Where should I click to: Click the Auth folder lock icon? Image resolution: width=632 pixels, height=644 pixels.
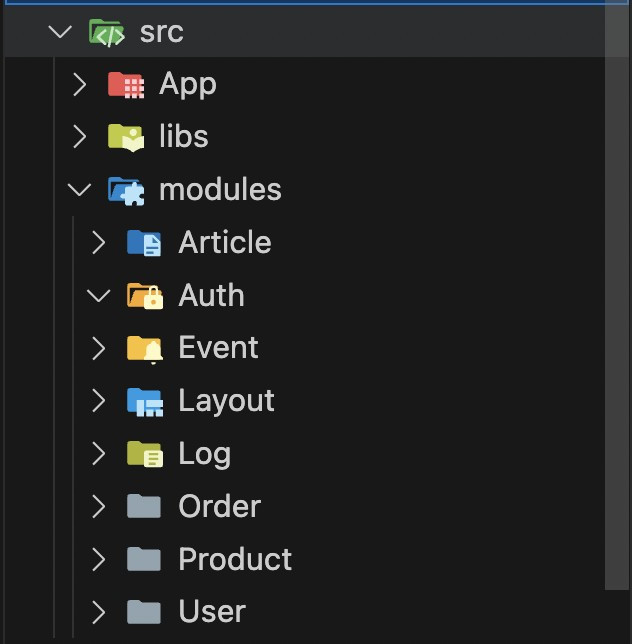pyautogui.click(x=145, y=296)
